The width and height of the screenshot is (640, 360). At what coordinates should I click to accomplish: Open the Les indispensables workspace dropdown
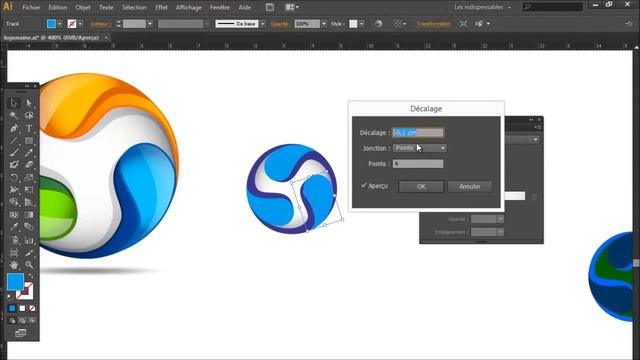482,7
